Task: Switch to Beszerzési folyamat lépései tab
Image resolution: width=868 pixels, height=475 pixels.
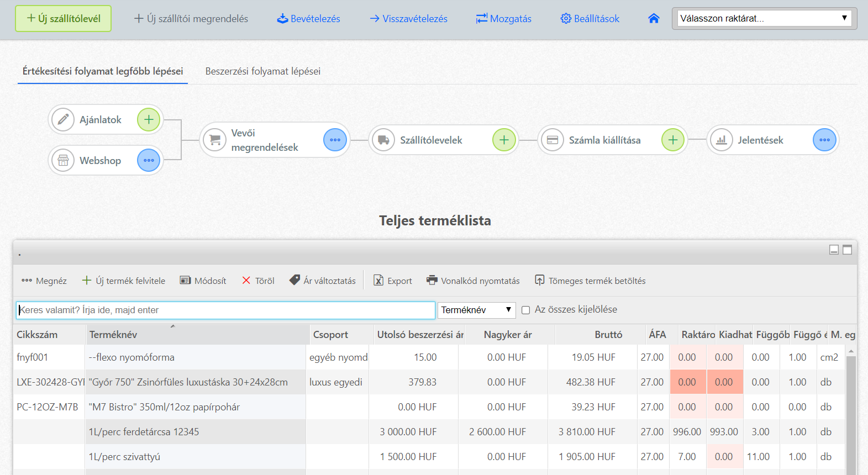Action: tap(263, 71)
